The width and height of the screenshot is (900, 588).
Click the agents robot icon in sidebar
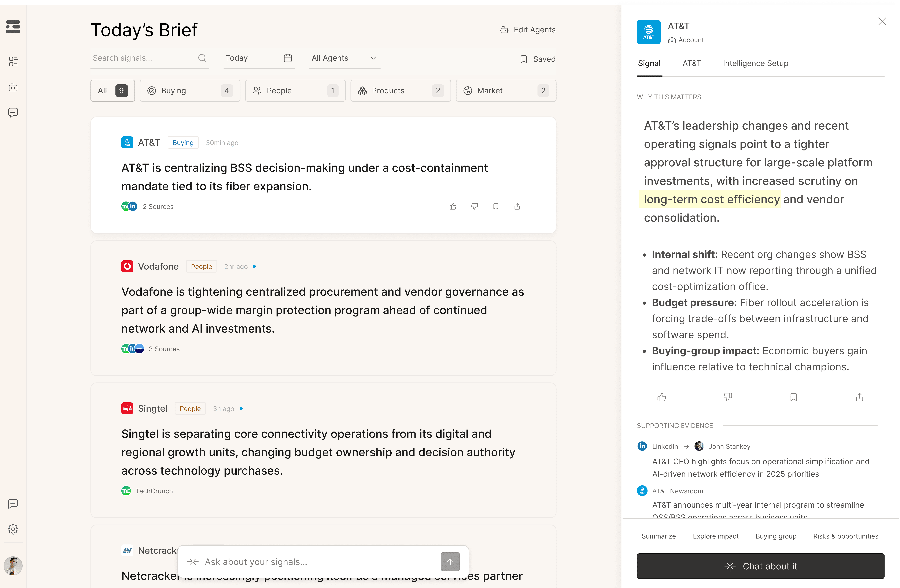click(13, 87)
